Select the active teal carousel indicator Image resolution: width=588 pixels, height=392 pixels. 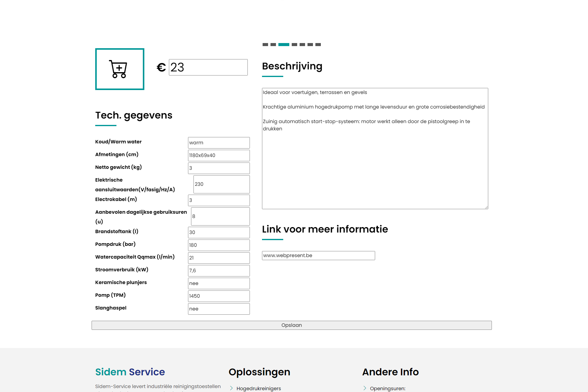click(x=284, y=45)
